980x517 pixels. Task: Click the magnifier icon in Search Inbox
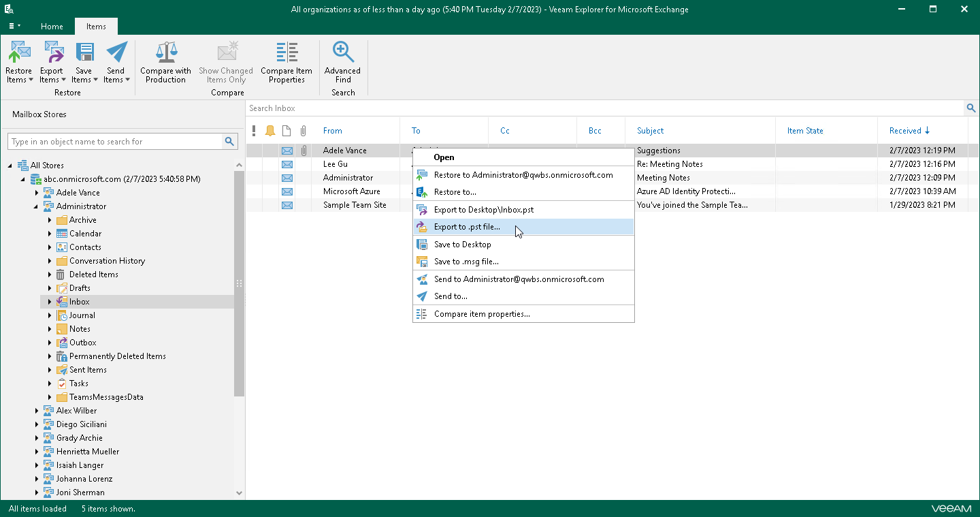(x=971, y=108)
